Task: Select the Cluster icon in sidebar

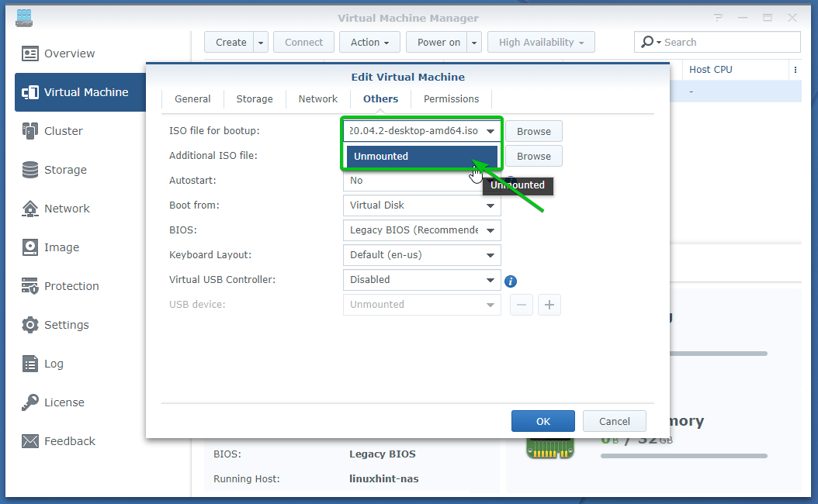Action: pos(30,131)
